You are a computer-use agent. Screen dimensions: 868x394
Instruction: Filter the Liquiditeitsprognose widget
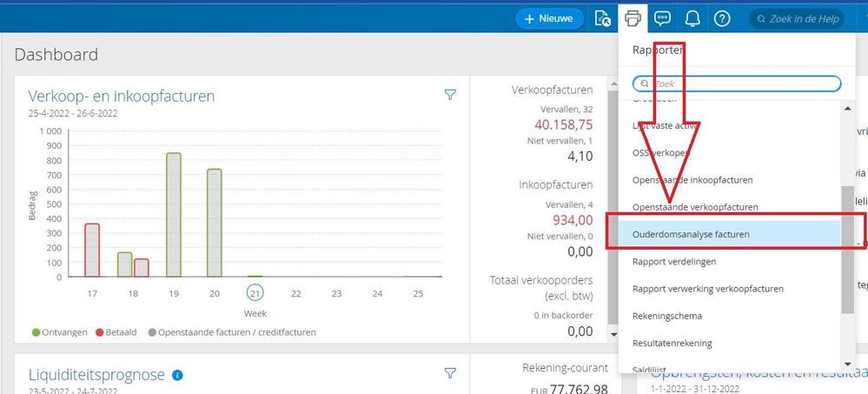tap(450, 373)
